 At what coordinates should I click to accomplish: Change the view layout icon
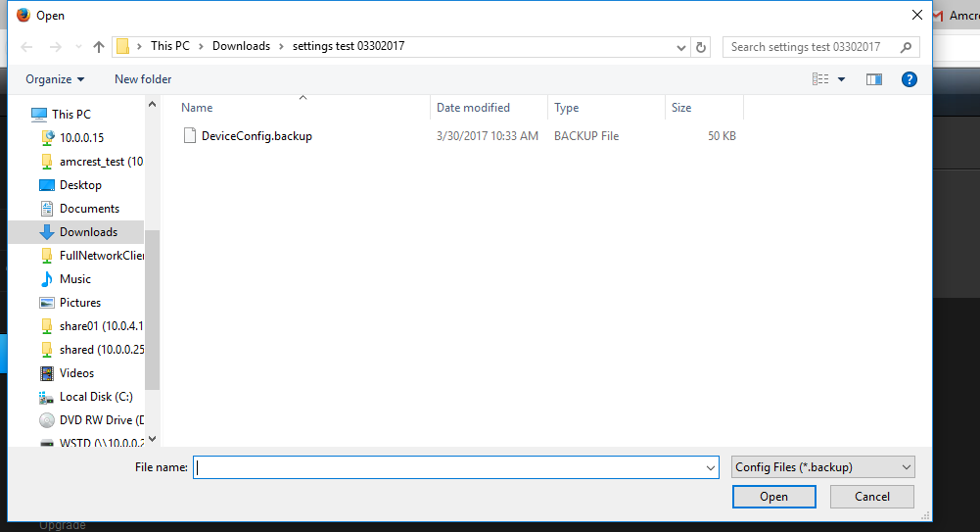(x=820, y=79)
